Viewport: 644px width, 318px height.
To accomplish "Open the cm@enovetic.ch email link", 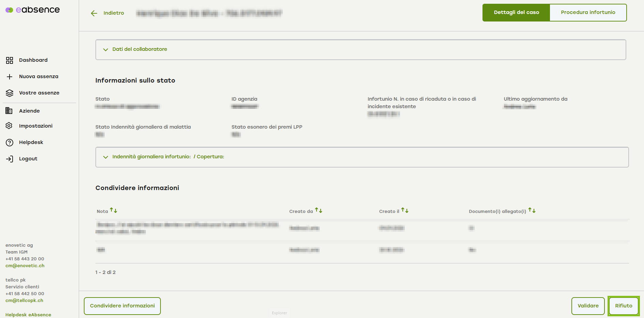I will (25, 266).
